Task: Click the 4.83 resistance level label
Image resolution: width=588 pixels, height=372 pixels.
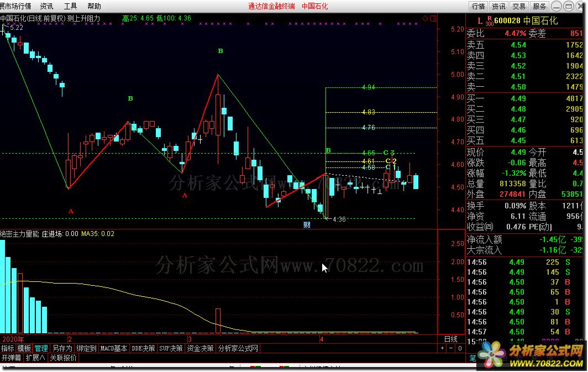Action: point(369,112)
